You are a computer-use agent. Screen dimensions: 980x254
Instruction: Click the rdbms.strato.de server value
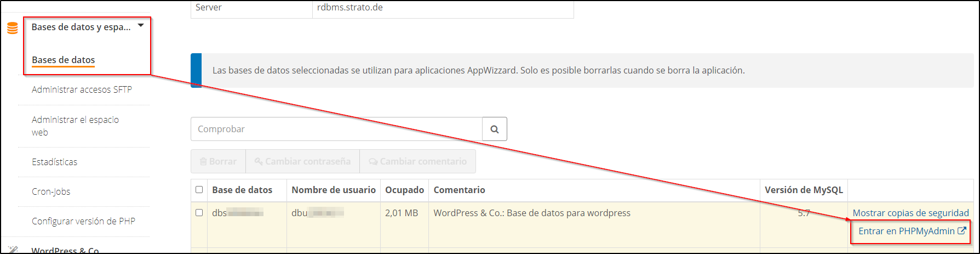[350, 8]
